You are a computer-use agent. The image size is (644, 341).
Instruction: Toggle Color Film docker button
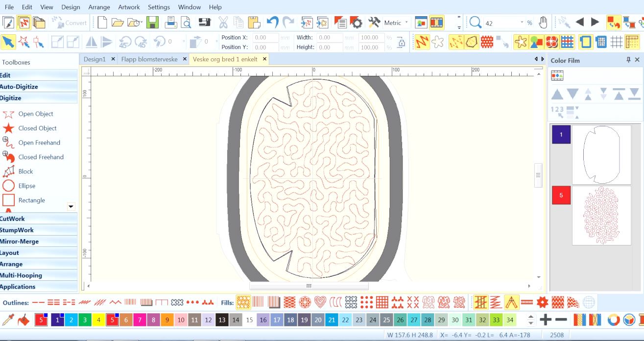pyautogui.click(x=436, y=23)
